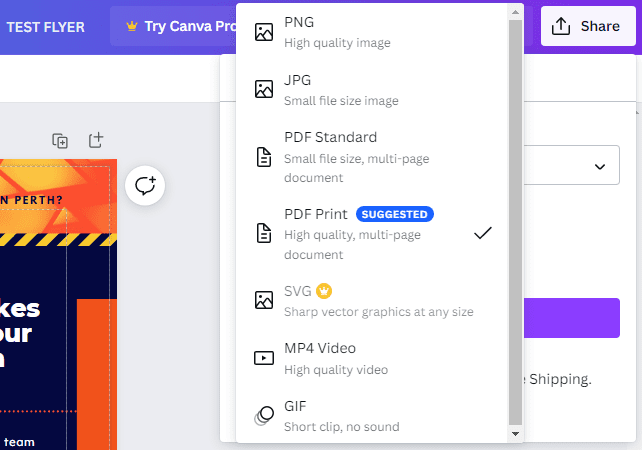642x450 pixels.
Task: Click the add page icon
Action: pyautogui.click(x=96, y=140)
